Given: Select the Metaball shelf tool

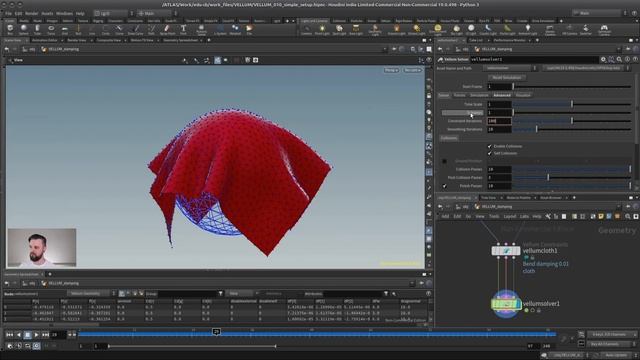Looking at the screenshot, I should point(235,29).
